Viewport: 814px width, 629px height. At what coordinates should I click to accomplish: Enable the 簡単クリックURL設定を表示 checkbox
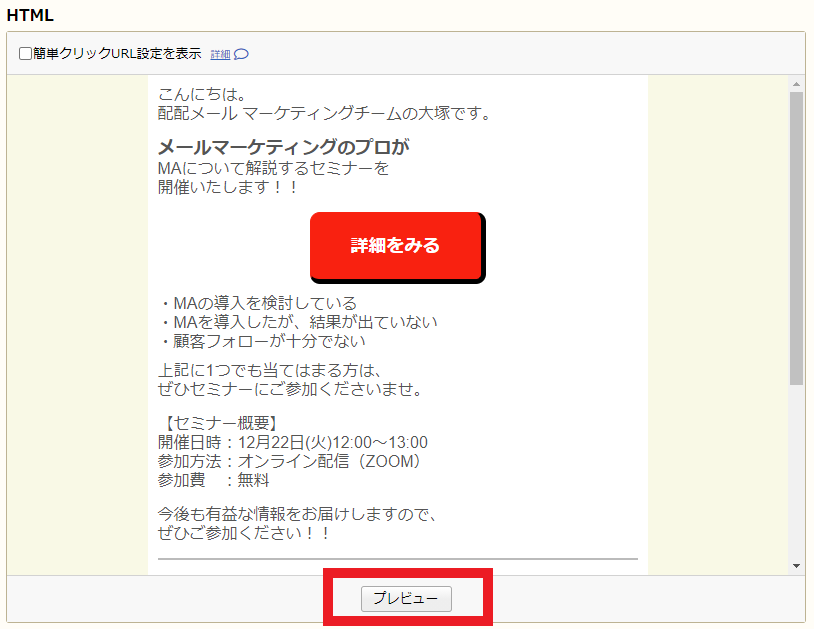pyautogui.click(x=25, y=55)
